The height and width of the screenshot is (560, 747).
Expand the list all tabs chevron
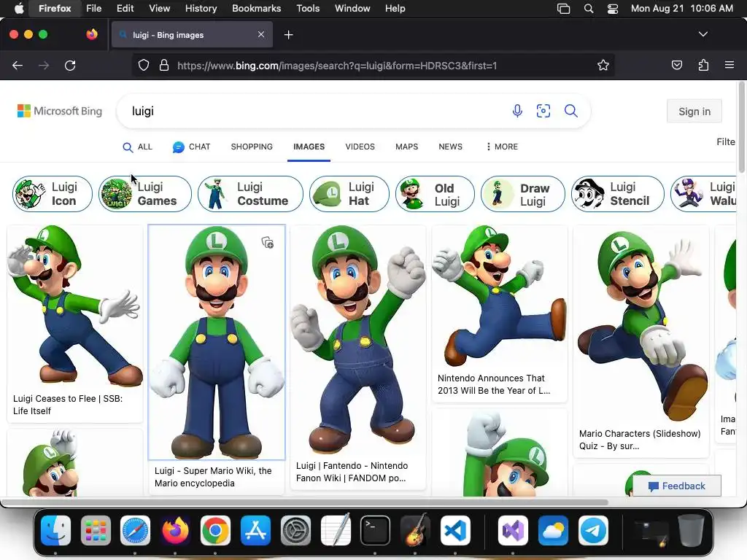pos(703,34)
